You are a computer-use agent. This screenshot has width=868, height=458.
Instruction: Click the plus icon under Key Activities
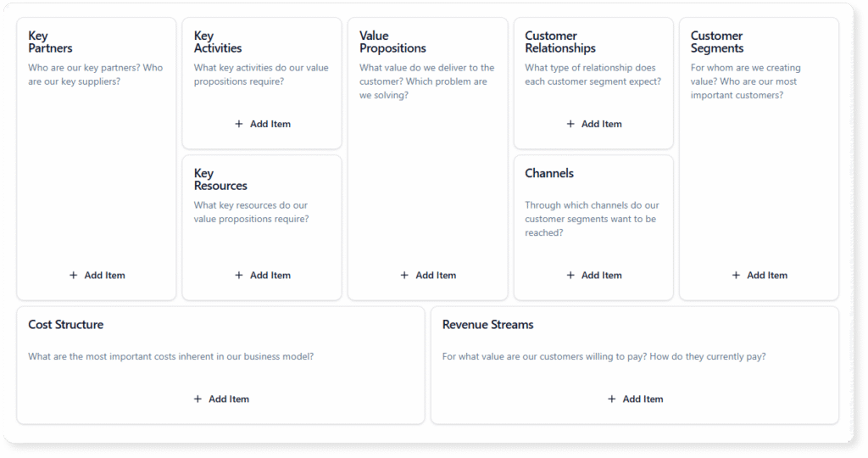(239, 125)
